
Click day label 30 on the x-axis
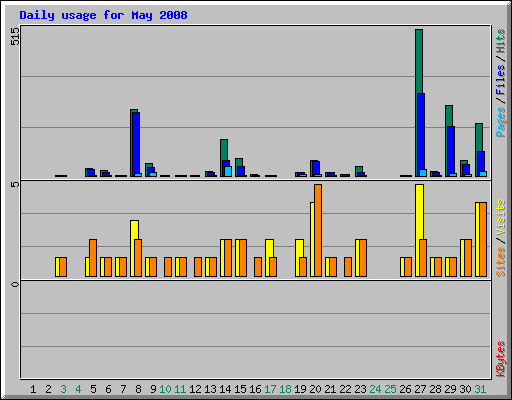click(x=465, y=389)
